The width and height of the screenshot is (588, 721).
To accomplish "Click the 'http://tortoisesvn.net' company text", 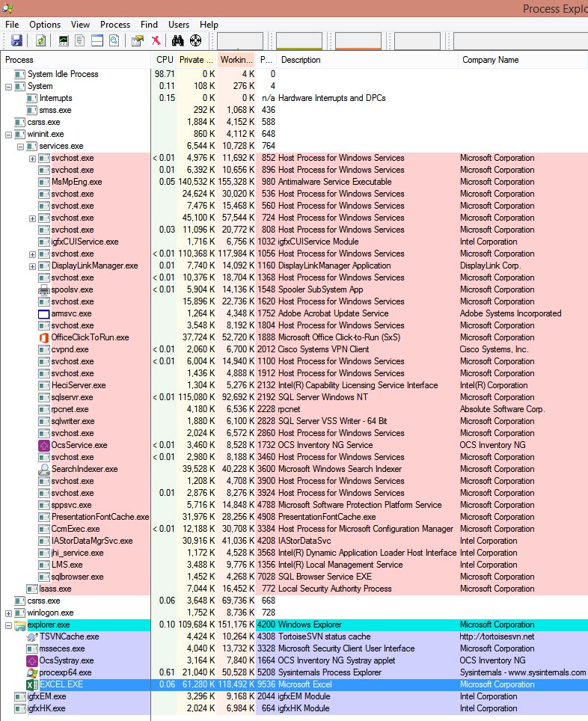I will [x=497, y=636].
